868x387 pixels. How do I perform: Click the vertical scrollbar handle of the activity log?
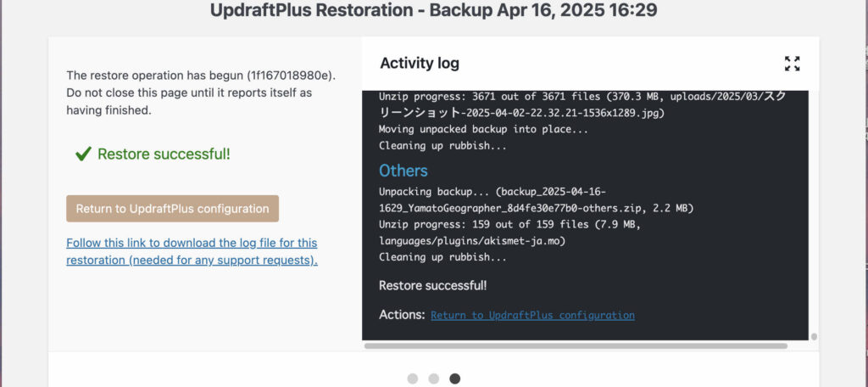[814, 337]
